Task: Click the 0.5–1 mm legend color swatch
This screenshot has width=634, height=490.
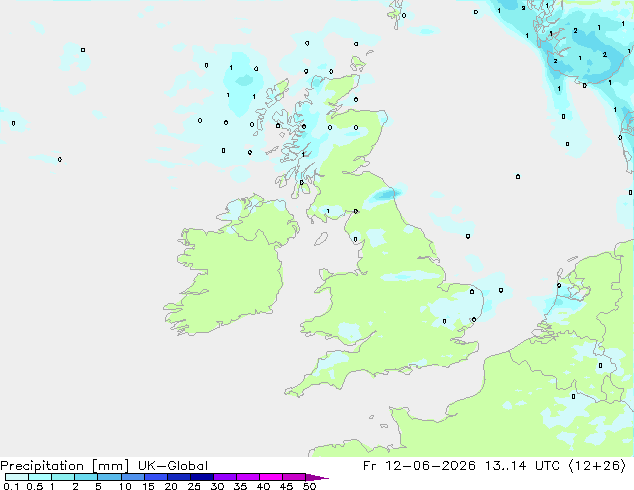Action: point(40,477)
